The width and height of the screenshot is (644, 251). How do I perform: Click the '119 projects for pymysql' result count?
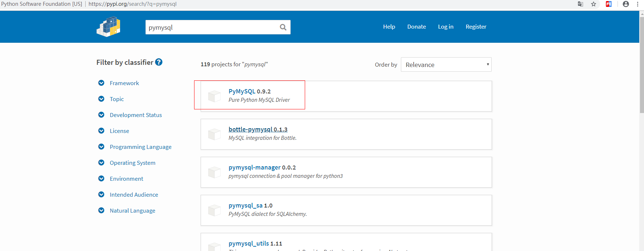[234, 64]
